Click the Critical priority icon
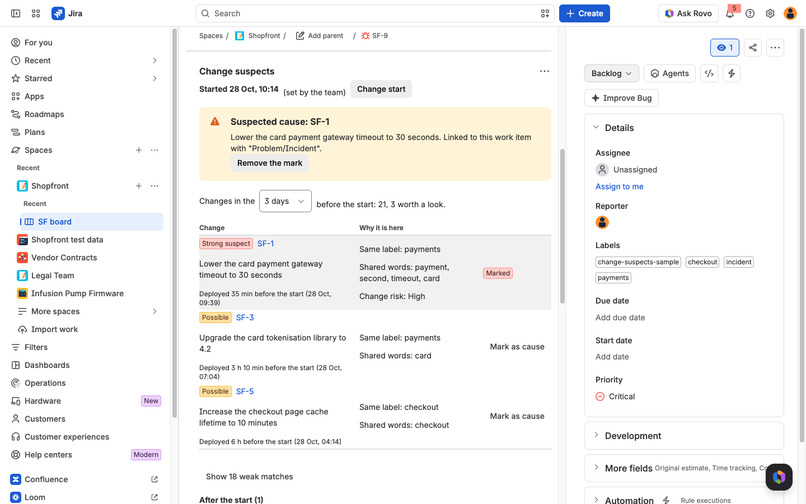 pyautogui.click(x=600, y=397)
